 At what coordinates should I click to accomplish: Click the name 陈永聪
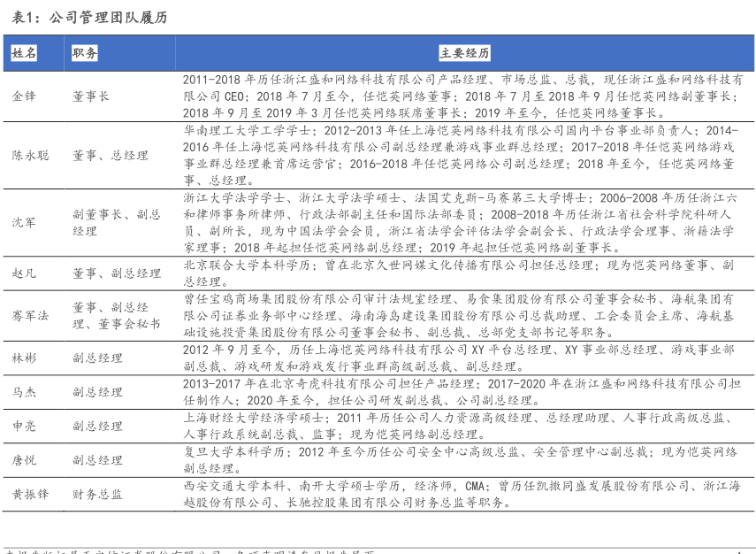[30, 155]
